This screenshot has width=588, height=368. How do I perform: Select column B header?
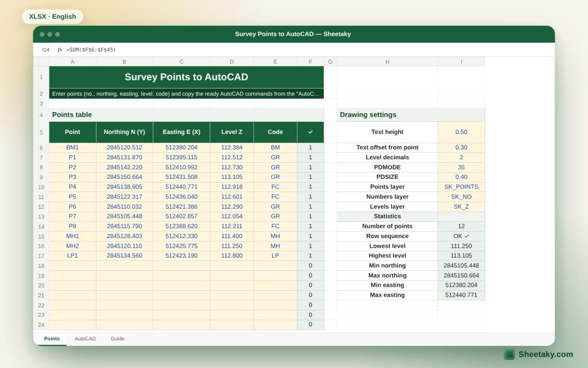[125, 62]
